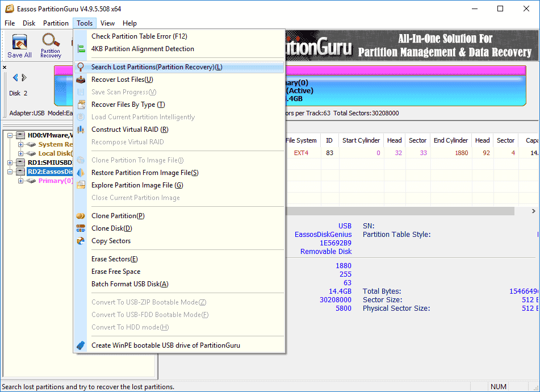This screenshot has width=540, height=392.
Task: Open Partition Recovery from the toolbar
Action: 51,46
